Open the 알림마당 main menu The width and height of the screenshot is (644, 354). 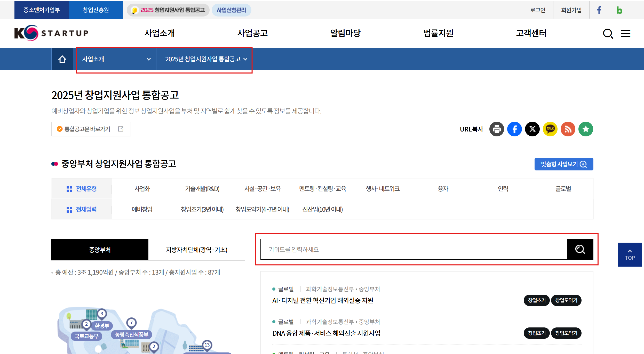345,33
